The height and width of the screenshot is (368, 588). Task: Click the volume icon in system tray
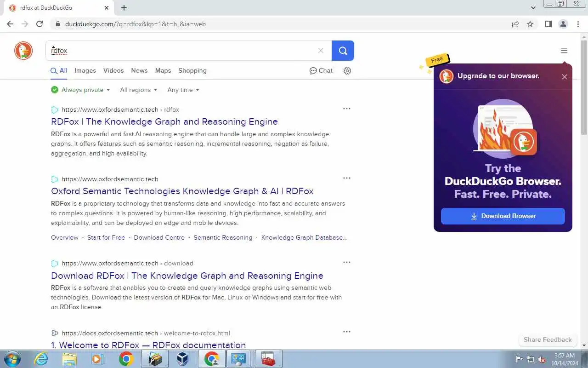[x=542, y=359]
